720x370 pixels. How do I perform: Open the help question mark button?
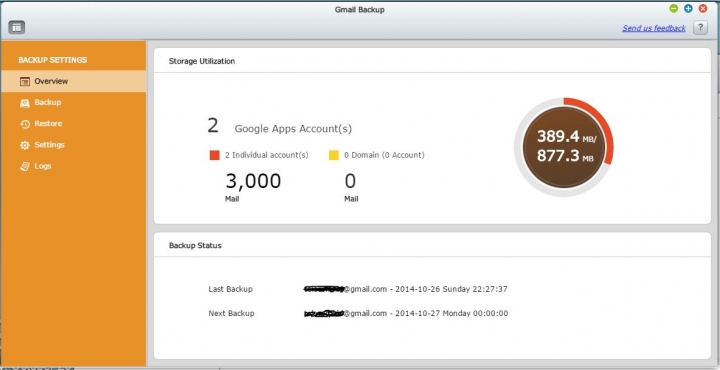point(700,28)
